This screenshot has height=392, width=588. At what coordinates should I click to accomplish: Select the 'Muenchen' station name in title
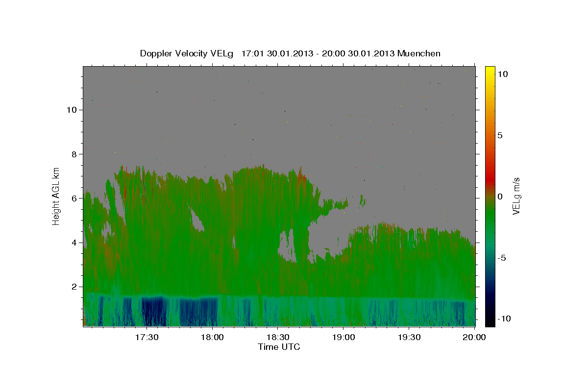tap(419, 53)
